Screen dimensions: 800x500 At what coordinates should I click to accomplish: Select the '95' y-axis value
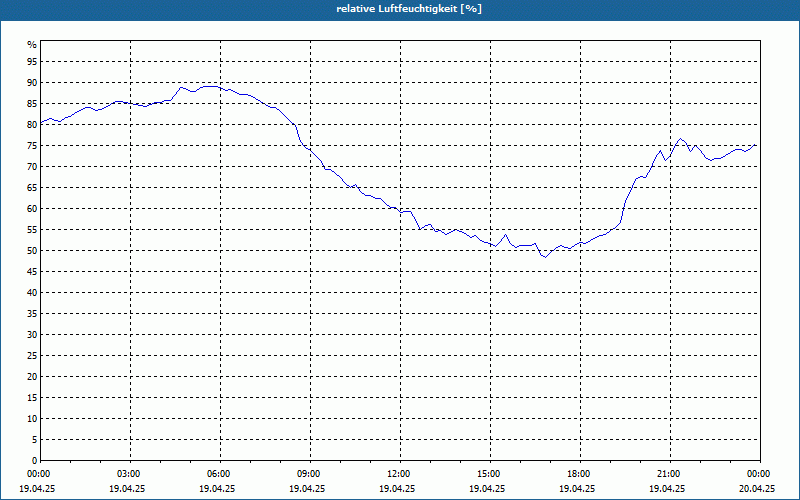point(32,62)
